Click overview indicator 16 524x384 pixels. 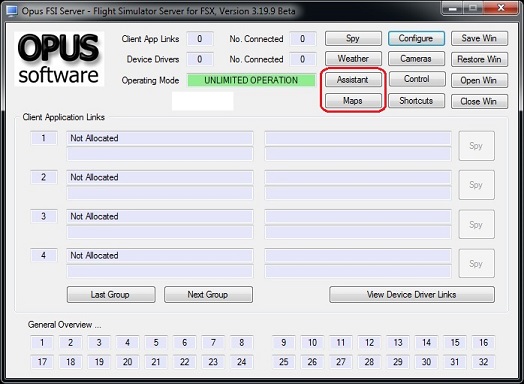click(484, 343)
